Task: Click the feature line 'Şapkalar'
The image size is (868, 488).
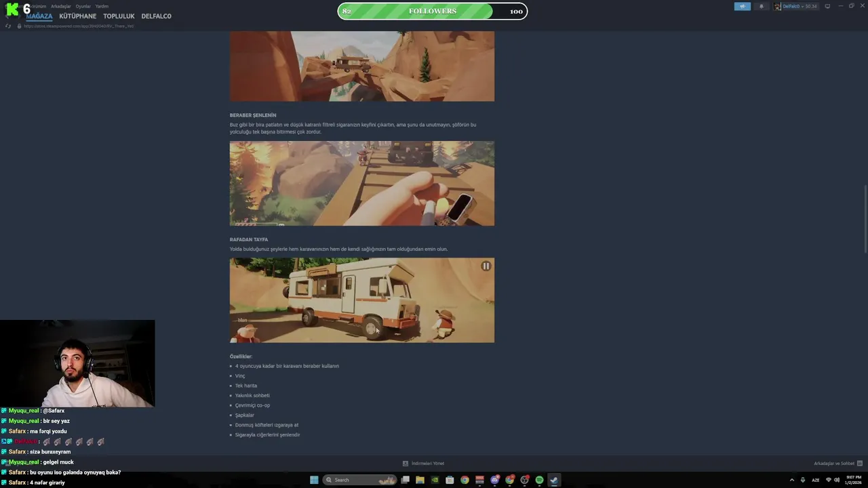Action: (245, 415)
